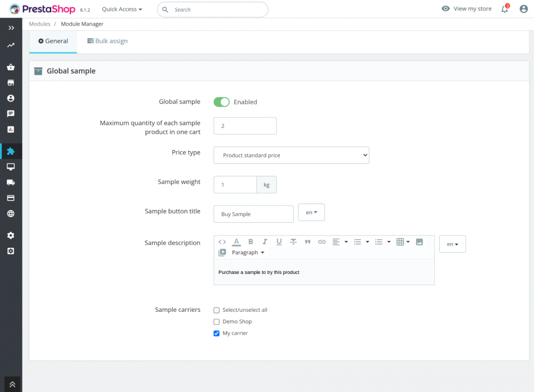This screenshot has height=392, width=534.
Task: Click Sample button title input
Action: tap(253, 214)
